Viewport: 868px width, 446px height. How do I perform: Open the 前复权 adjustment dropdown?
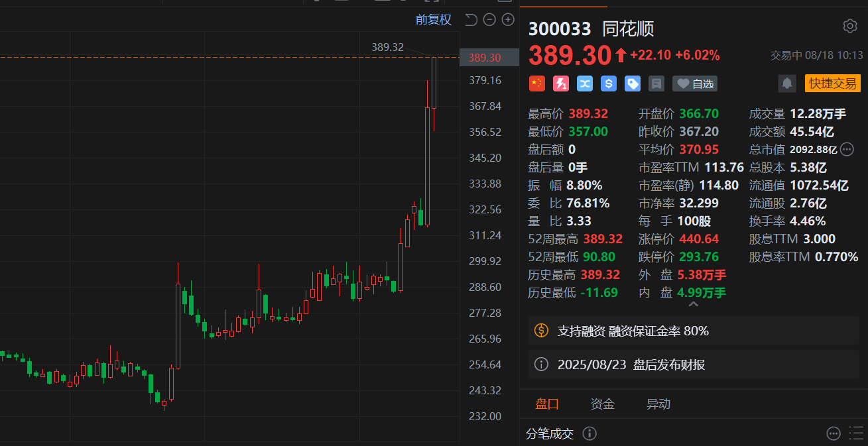point(434,20)
